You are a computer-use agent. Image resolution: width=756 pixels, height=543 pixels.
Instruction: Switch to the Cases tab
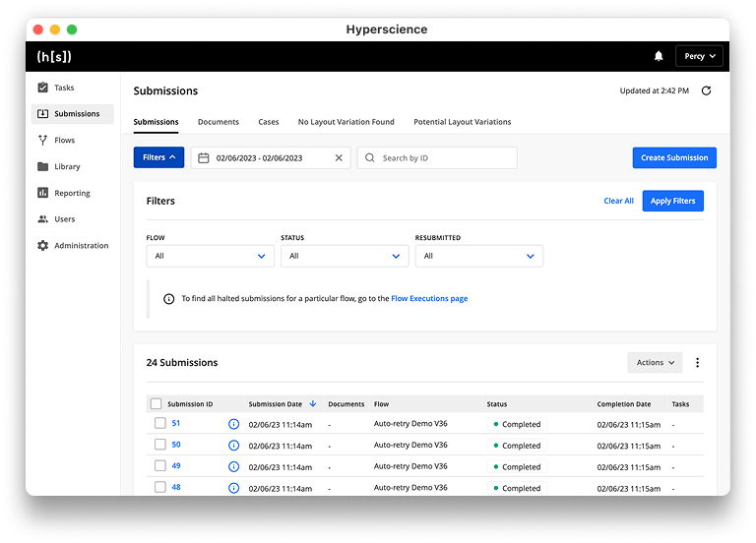[269, 122]
